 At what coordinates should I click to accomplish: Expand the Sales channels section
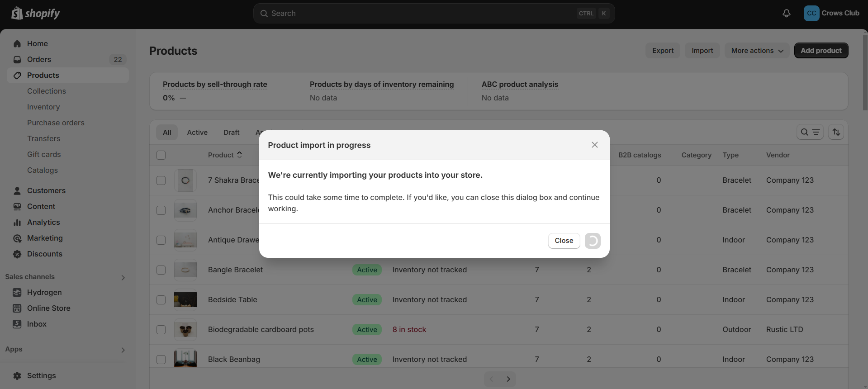[123, 277]
